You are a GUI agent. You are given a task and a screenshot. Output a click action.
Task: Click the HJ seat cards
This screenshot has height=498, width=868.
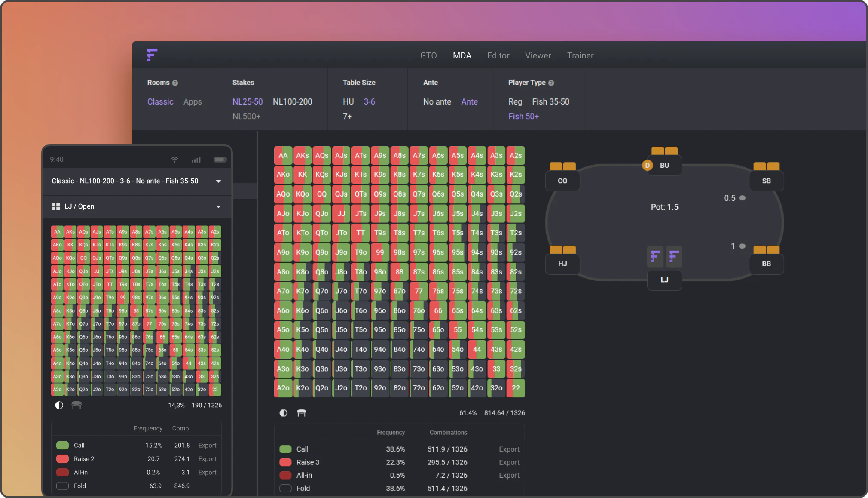(x=562, y=250)
